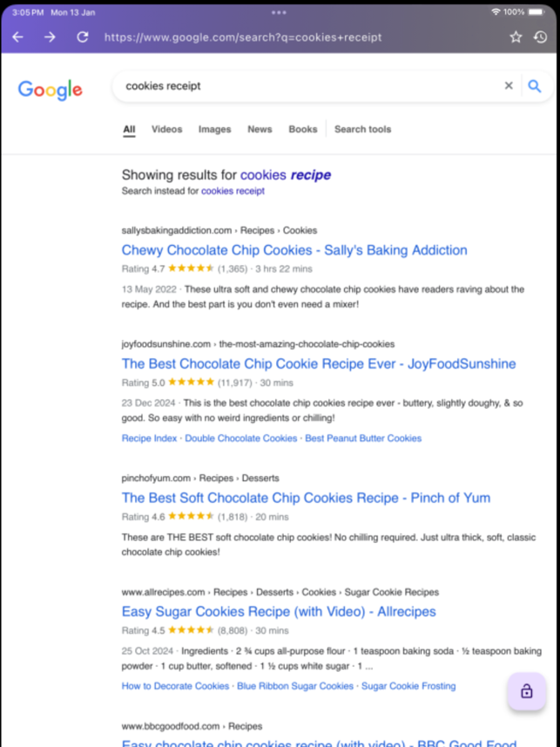Open Chewy Chocolate Chip Cookies result
Viewport: 560px width, 747px height.
(294, 250)
